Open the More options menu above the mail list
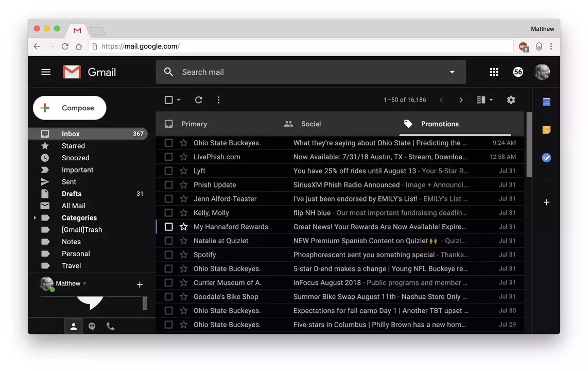588x371 pixels. pyautogui.click(x=219, y=100)
